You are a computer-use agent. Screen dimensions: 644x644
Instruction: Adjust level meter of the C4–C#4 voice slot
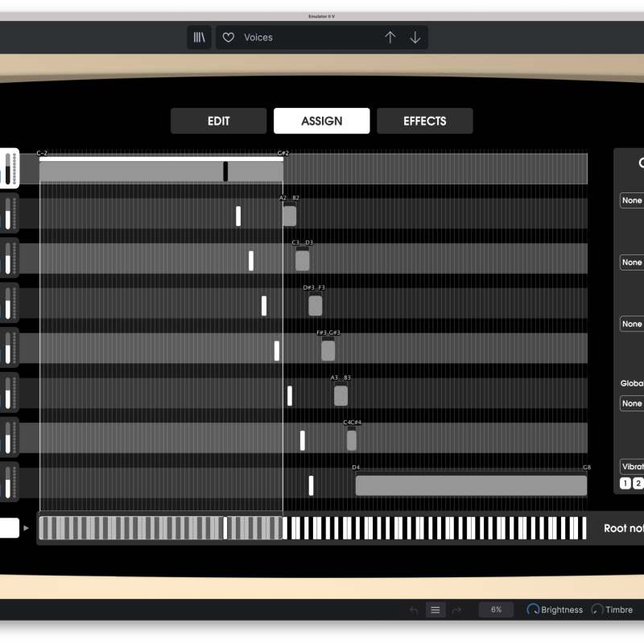(x=8, y=438)
